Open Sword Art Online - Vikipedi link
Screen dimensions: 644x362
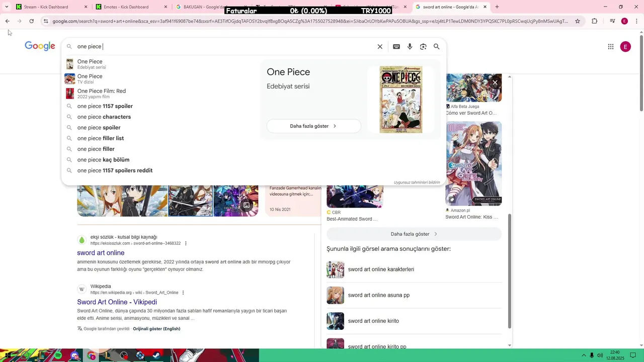pyautogui.click(x=117, y=302)
